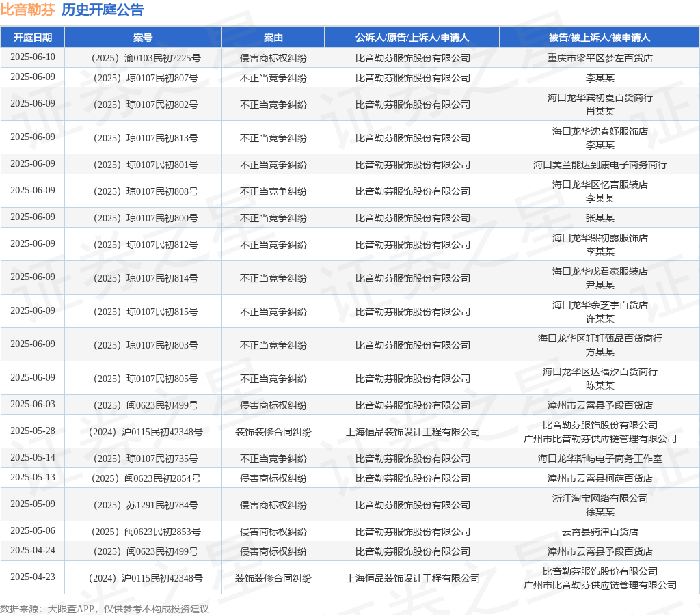700x615 pixels.
Task: Click defendant 海口龙华余芝宇百货店
Action: point(600,305)
